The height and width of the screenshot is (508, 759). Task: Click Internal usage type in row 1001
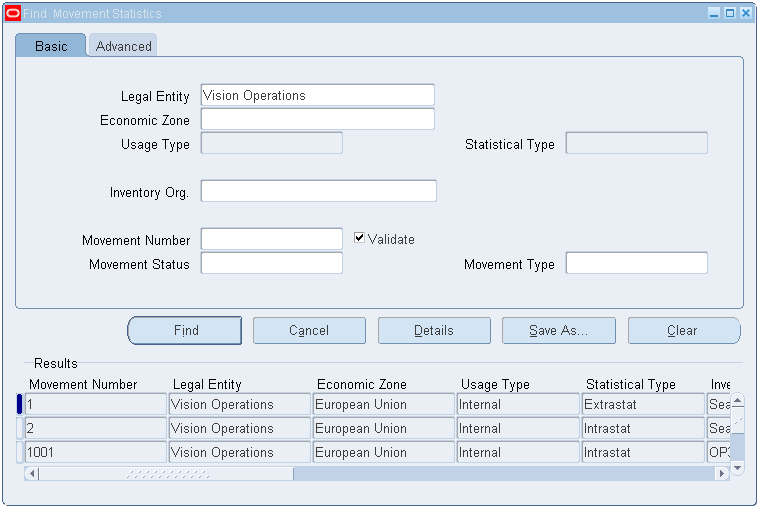[x=518, y=452]
